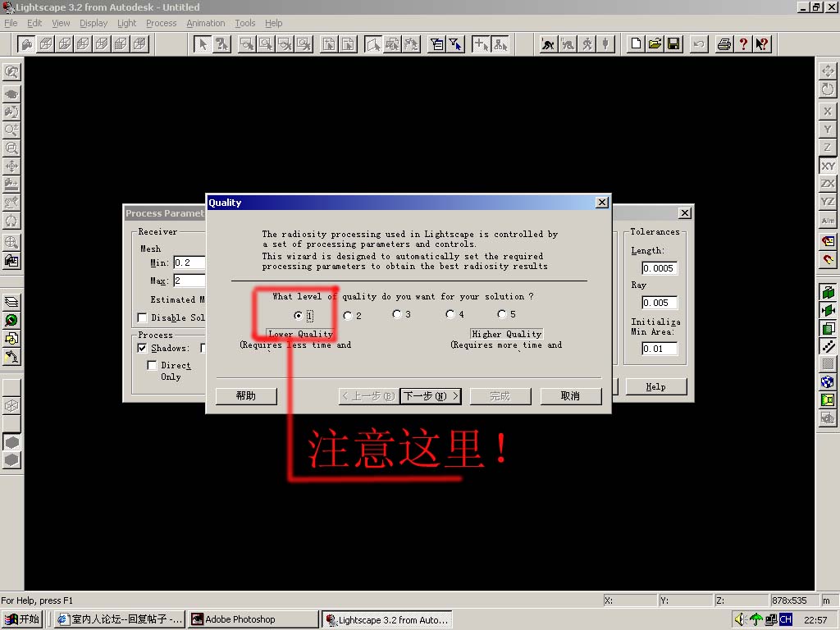Activate context help arrow with red question mark
Viewport: 840px width, 630px height.
[762, 44]
